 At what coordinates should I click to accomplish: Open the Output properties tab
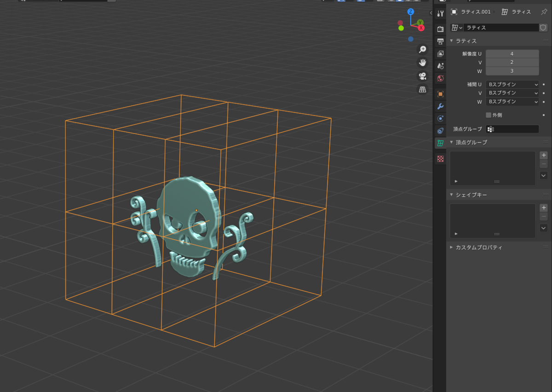(x=440, y=41)
